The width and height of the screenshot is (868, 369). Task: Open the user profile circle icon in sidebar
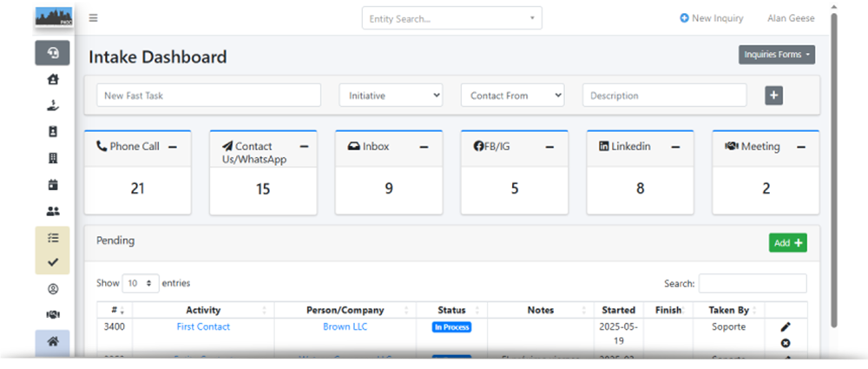[x=52, y=289]
